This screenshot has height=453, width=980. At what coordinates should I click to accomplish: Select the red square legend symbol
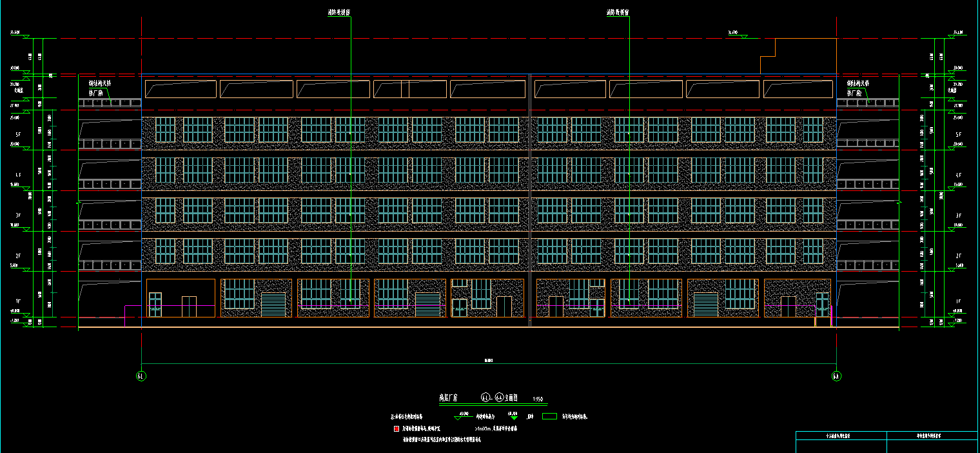pos(396,428)
